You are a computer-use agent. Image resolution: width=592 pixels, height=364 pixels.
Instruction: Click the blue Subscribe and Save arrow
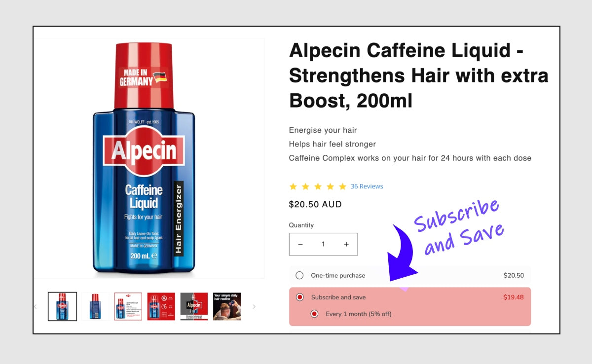[x=401, y=254]
